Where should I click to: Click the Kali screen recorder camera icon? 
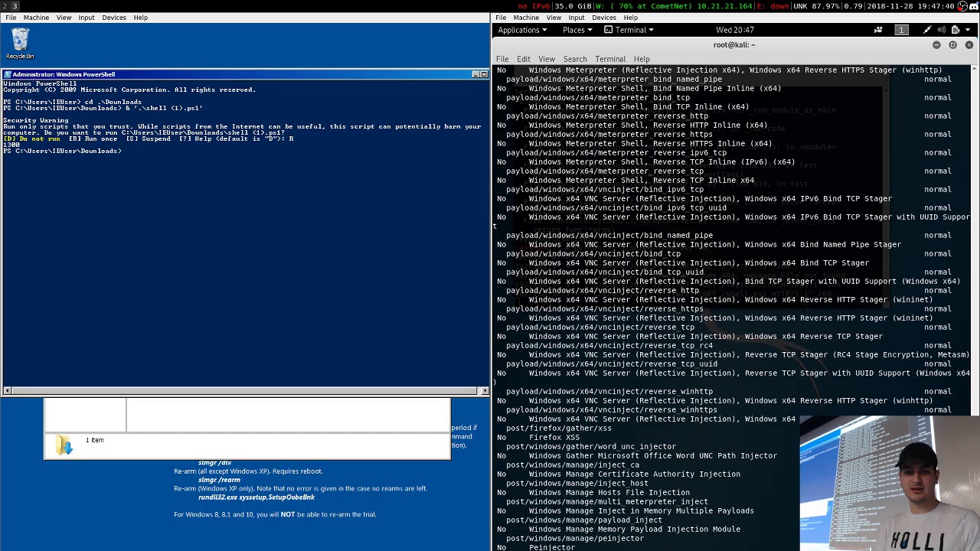point(878,30)
